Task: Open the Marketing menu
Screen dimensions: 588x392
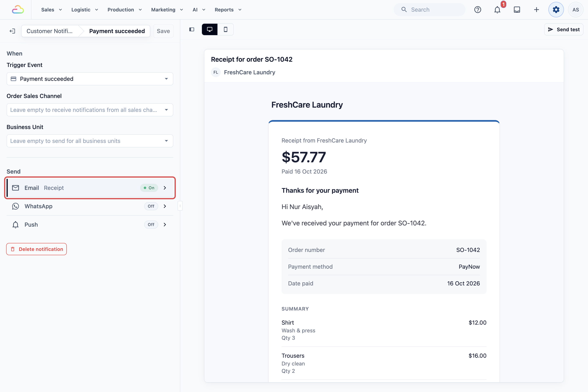Action: click(x=167, y=10)
